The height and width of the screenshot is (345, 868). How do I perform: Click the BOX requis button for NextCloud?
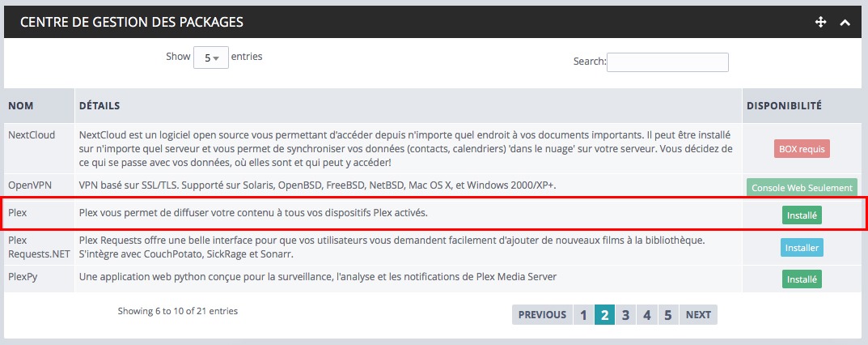pos(802,149)
